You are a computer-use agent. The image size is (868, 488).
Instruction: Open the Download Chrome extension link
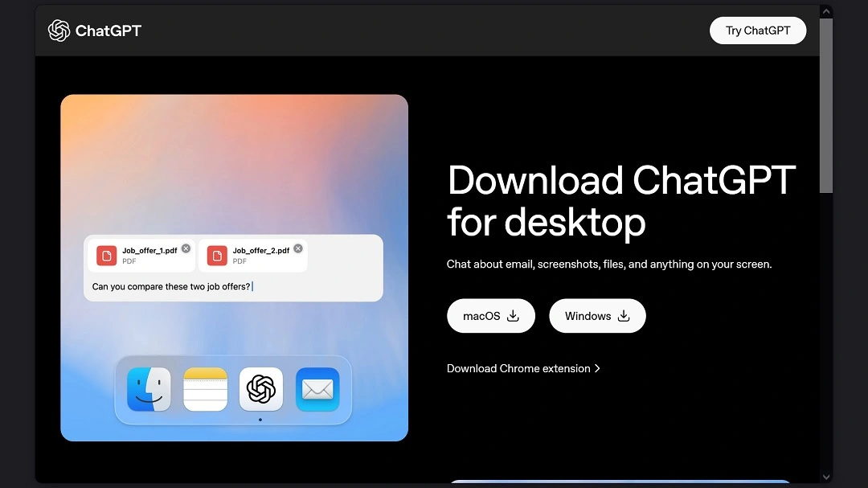coord(523,368)
